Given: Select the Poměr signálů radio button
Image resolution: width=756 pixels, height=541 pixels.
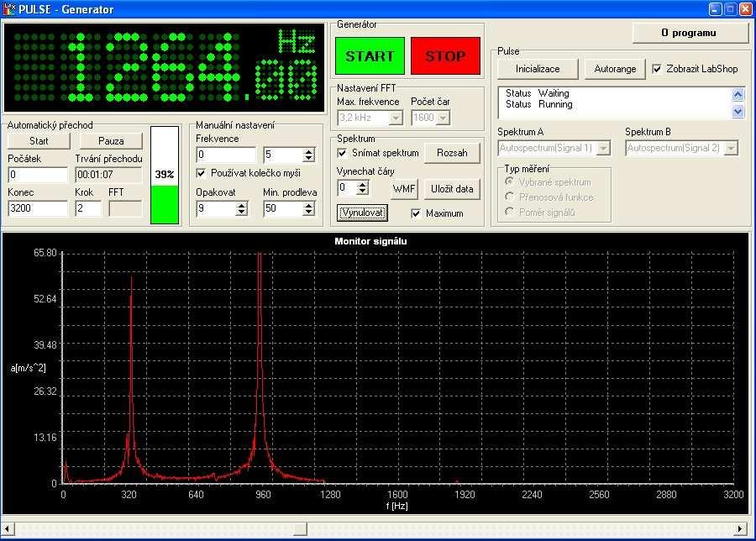Looking at the screenshot, I should click(x=509, y=212).
